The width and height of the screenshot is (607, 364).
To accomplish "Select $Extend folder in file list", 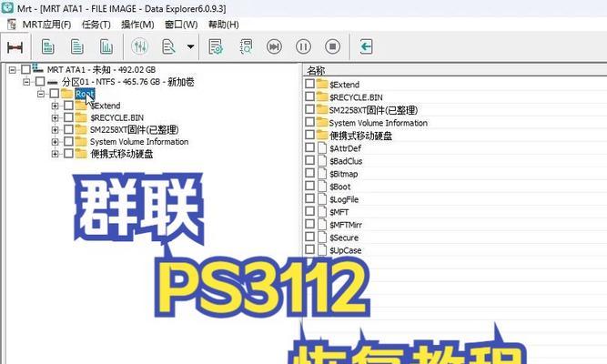I will (344, 85).
